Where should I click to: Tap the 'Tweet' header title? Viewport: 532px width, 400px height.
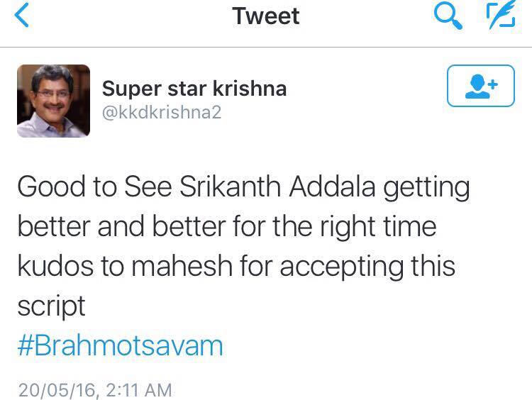point(266,16)
